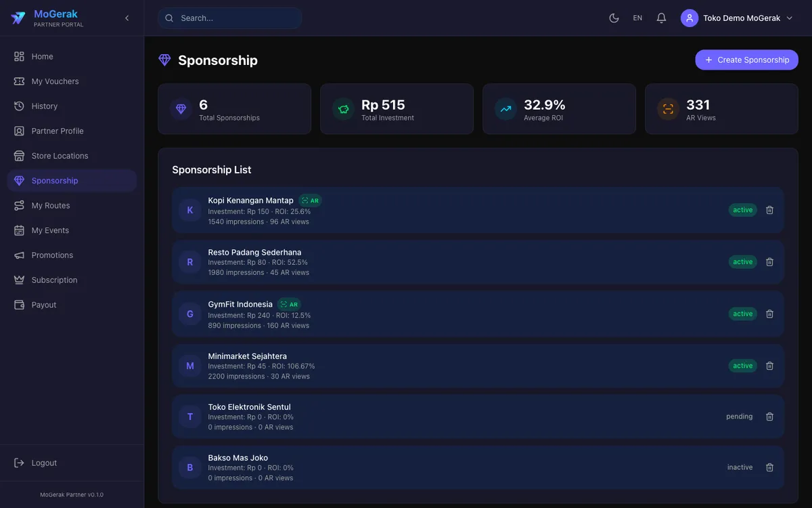Open Payout page
Screen dimensions: 812x508
(72, 305)
